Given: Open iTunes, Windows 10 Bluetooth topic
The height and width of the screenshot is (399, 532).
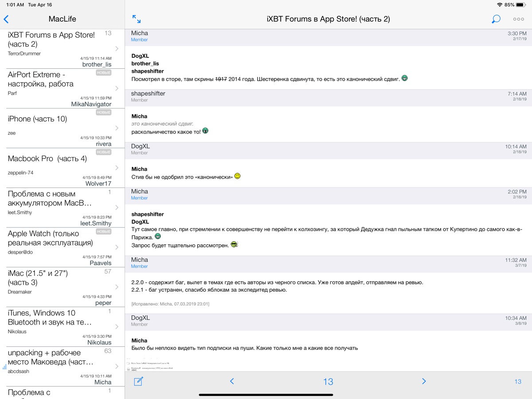Looking at the screenshot, I should [x=50, y=317].
